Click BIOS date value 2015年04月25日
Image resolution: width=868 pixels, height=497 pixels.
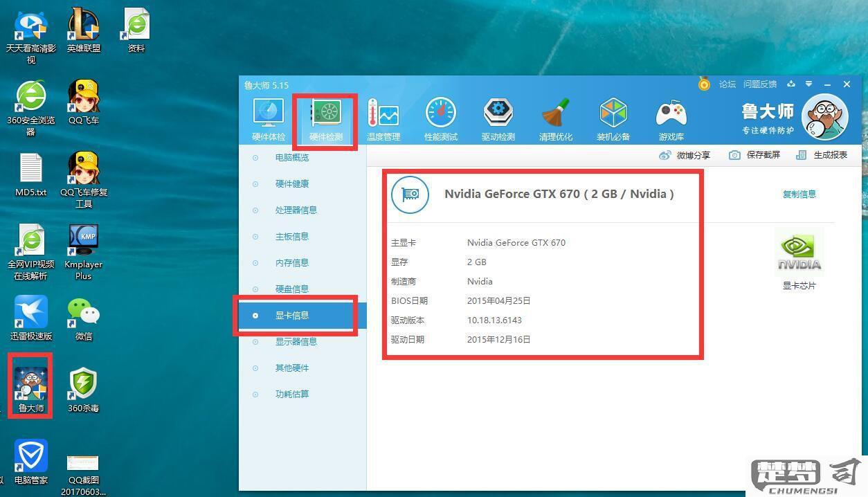click(499, 301)
